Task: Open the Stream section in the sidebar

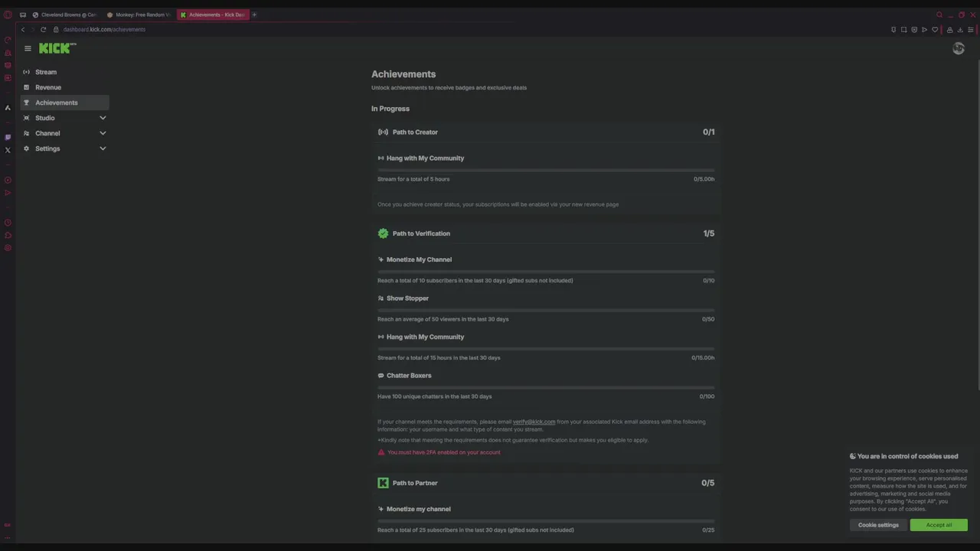Action: pos(64,72)
